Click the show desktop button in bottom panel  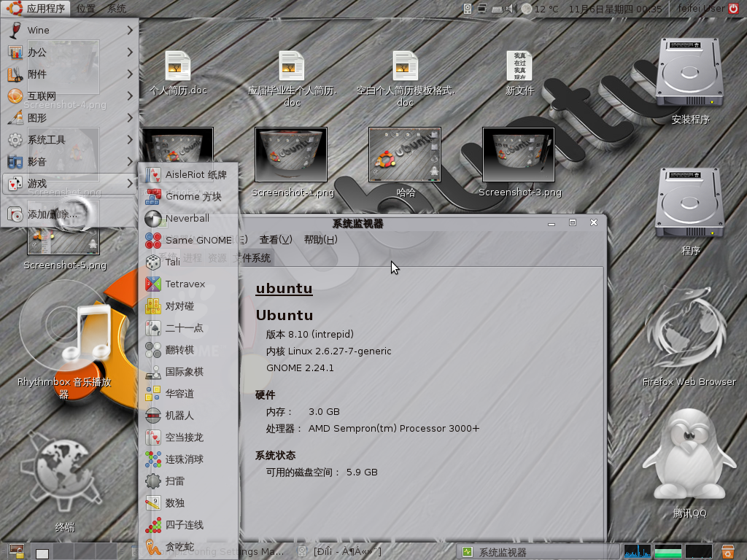tap(17, 551)
